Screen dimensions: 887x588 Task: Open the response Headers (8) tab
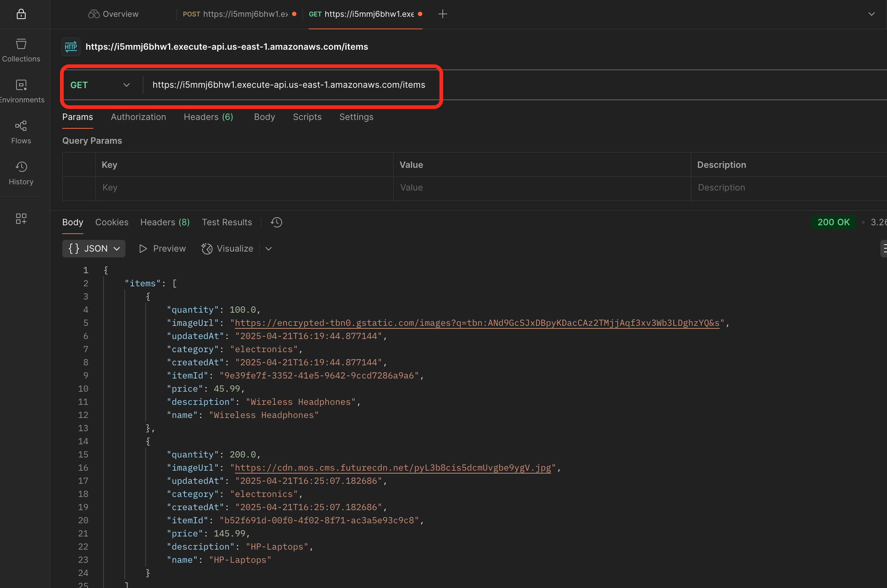tap(165, 222)
